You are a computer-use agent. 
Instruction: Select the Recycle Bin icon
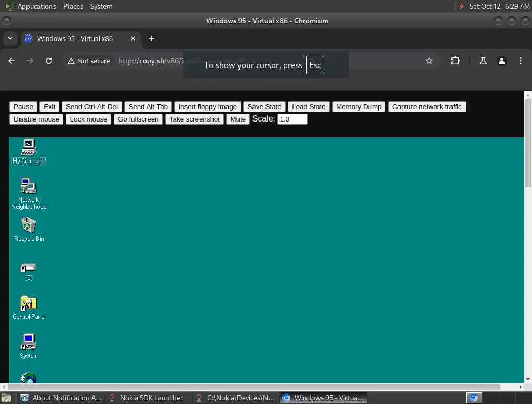(x=29, y=230)
